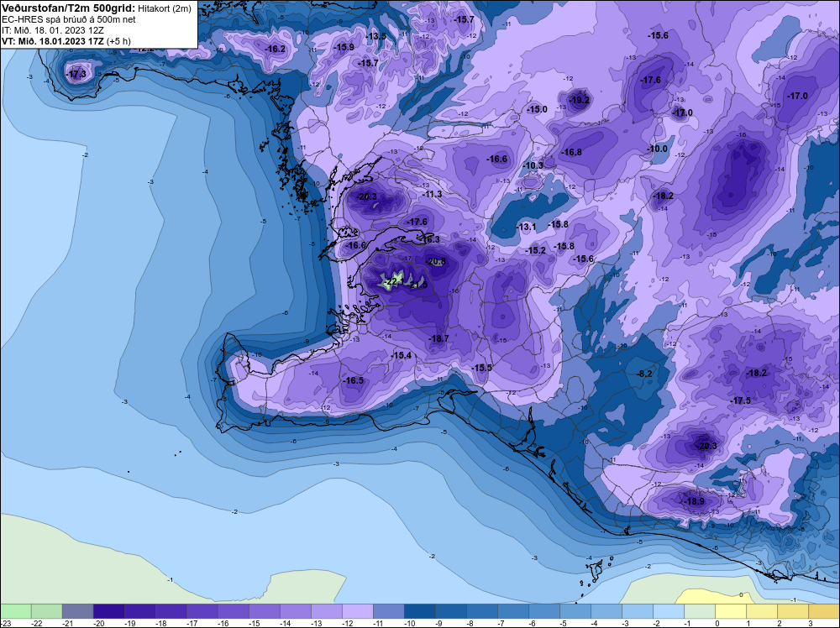This screenshot has height=628, width=840.
Task: Click the 2 label in the color legend
Action: (780, 623)
